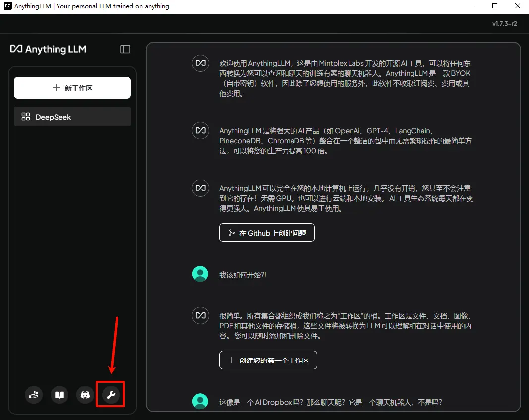Click 在 Github 上创建问题 button

267,233
